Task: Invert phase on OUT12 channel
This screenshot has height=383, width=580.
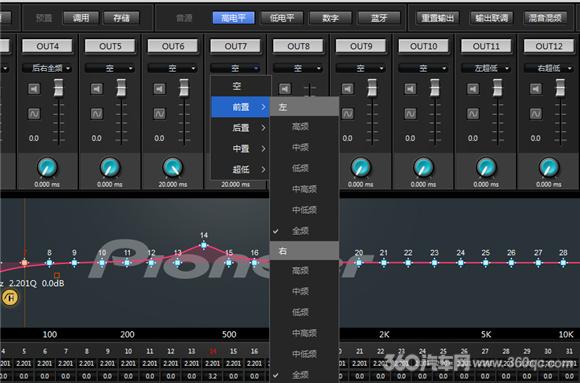Action: click(536, 114)
